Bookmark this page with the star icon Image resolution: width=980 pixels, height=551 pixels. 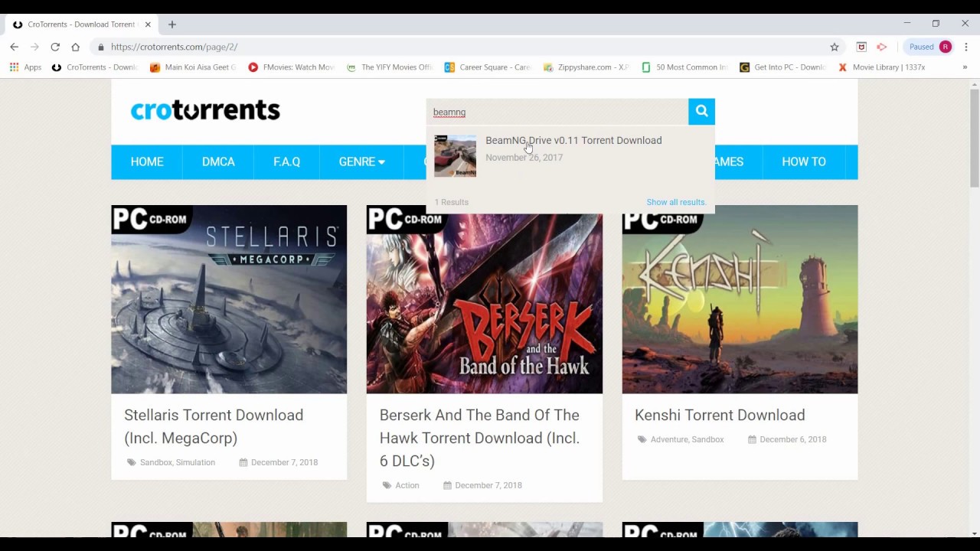pos(835,47)
